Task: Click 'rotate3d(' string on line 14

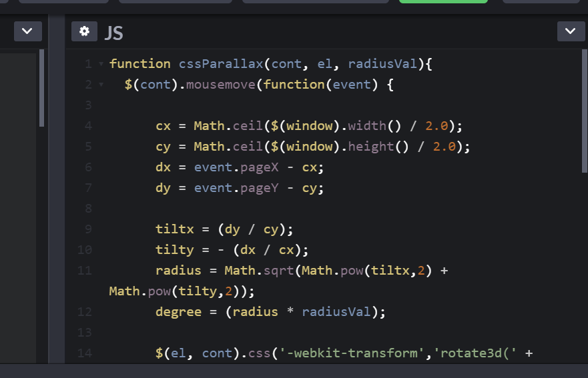Action: pyautogui.click(x=475, y=353)
